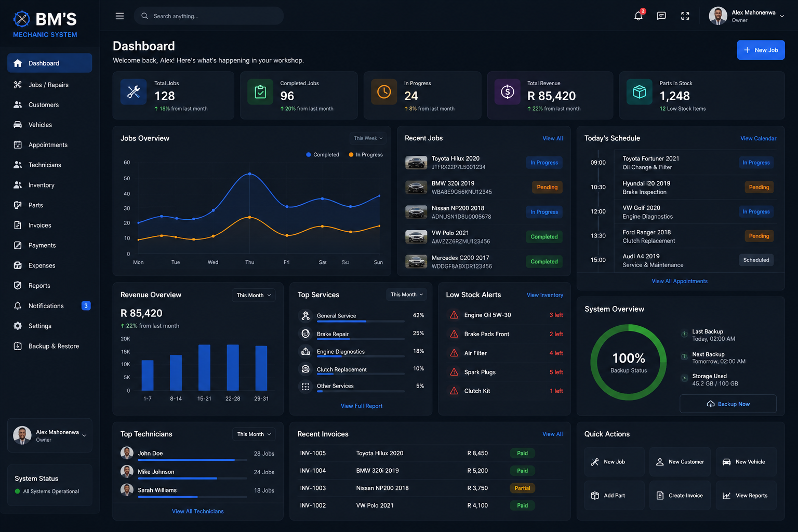Click the 100% Backup Status ring
The height and width of the screenshot is (532, 798).
coord(629,362)
